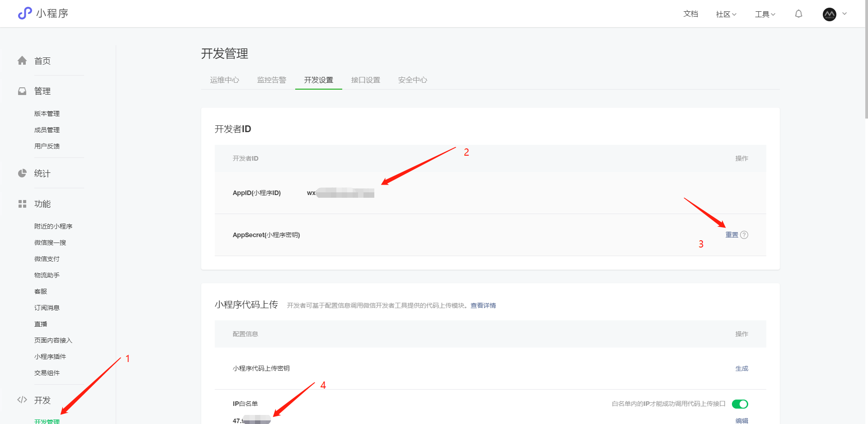The height and width of the screenshot is (424, 868).
Task: Open 版本管理 in sidebar
Action: pyautogui.click(x=47, y=114)
